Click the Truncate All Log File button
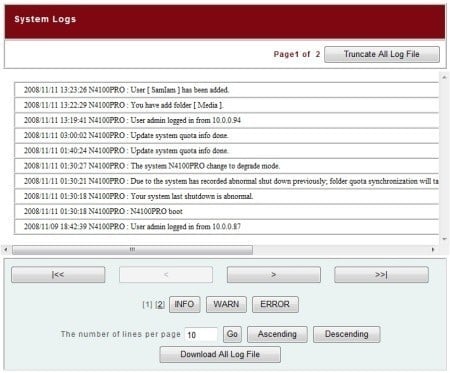The width and height of the screenshot is (450, 373). coord(382,54)
